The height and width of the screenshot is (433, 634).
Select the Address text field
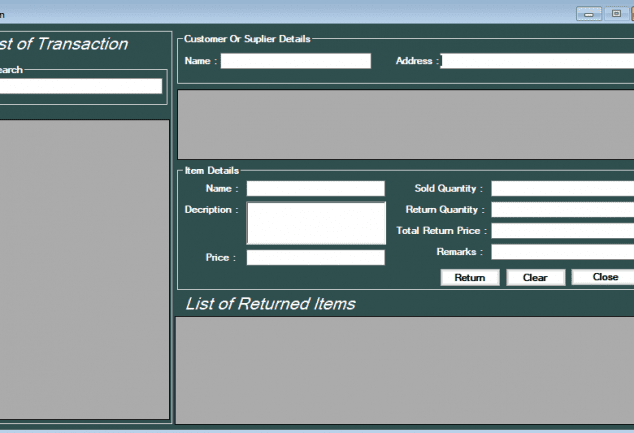[537, 61]
